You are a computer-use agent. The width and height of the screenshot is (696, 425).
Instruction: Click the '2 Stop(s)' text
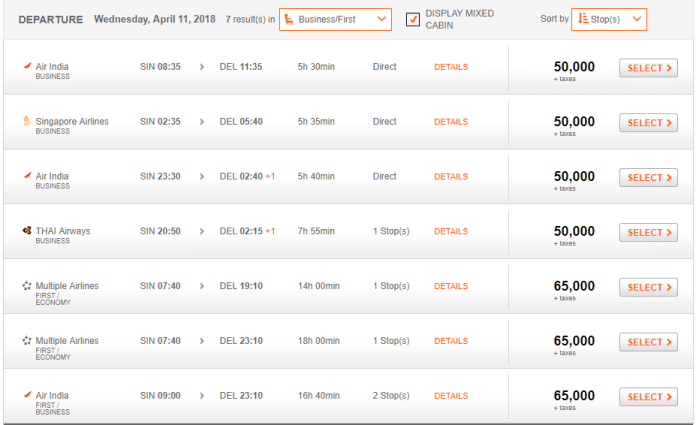[391, 396]
